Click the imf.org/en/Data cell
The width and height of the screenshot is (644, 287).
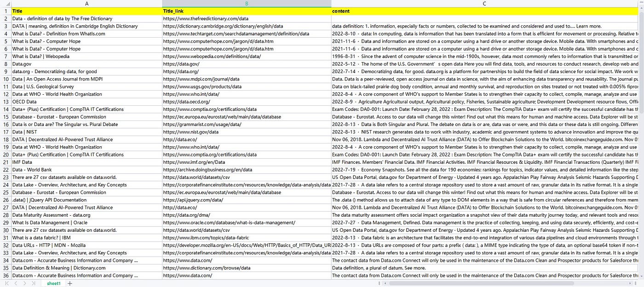coord(247,162)
